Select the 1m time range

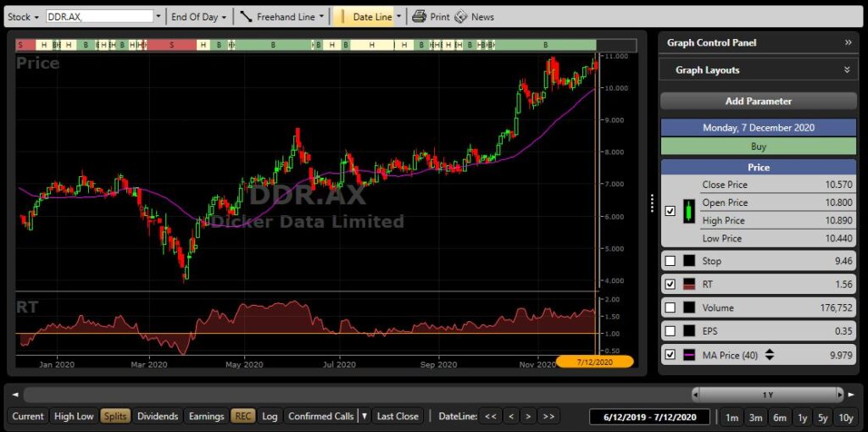point(732,418)
